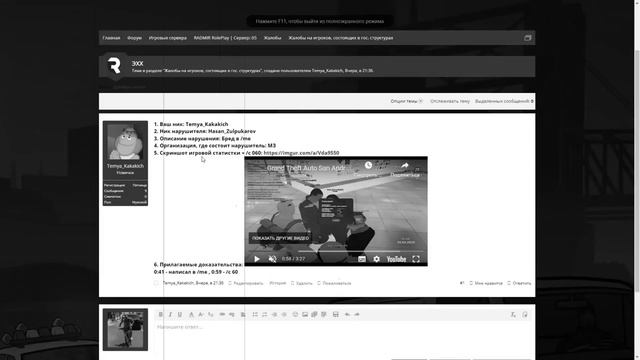Increase indent in editor toolbar
Image resolution: width=640 pixels, height=360 pixels.
(x=284, y=314)
